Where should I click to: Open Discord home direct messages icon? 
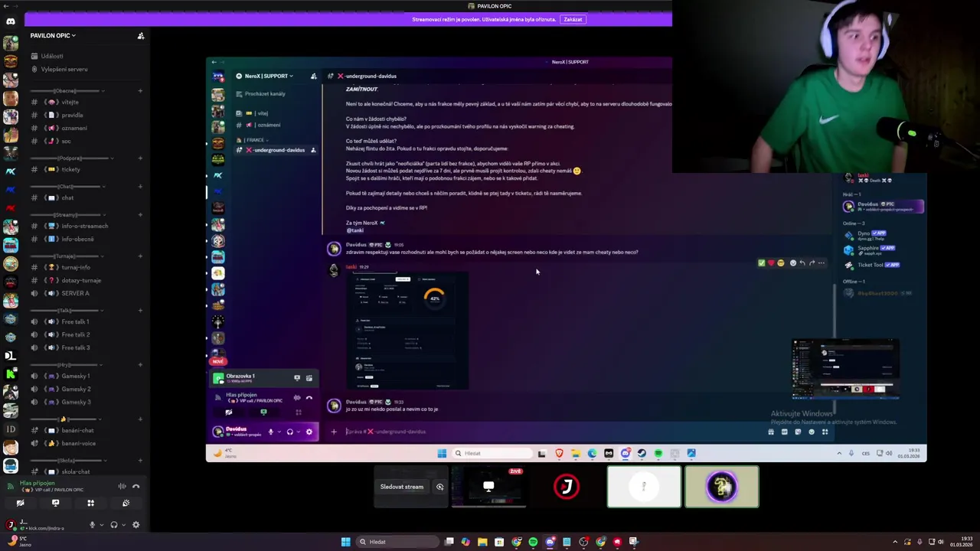pos(11,21)
